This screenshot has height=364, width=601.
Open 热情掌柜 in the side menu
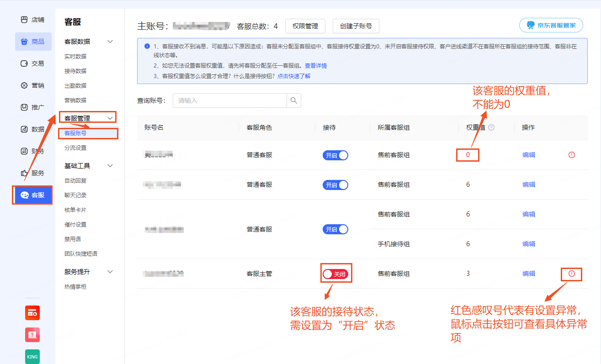click(75, 287)
